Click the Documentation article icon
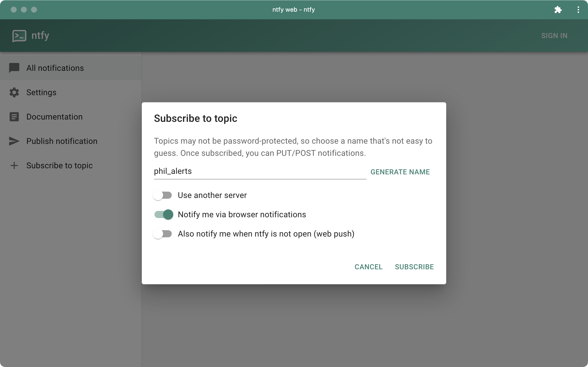The image size is (588, 367). pos(14,117)
